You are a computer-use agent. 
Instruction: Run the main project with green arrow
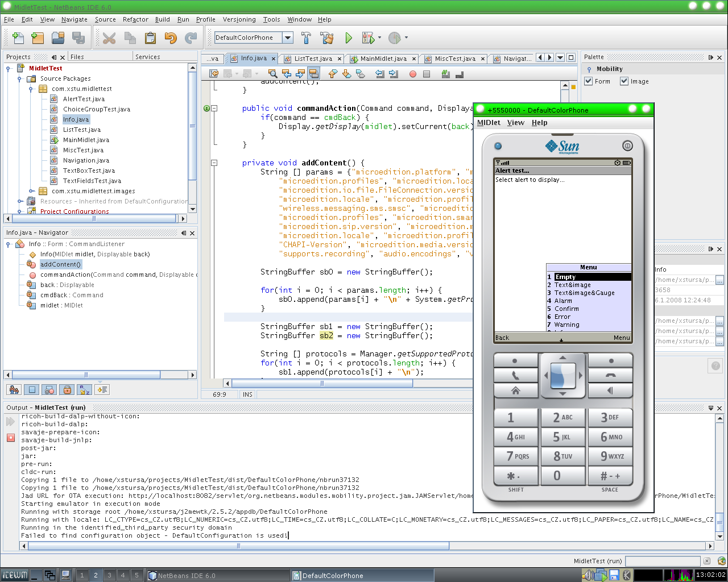(349, 38)
